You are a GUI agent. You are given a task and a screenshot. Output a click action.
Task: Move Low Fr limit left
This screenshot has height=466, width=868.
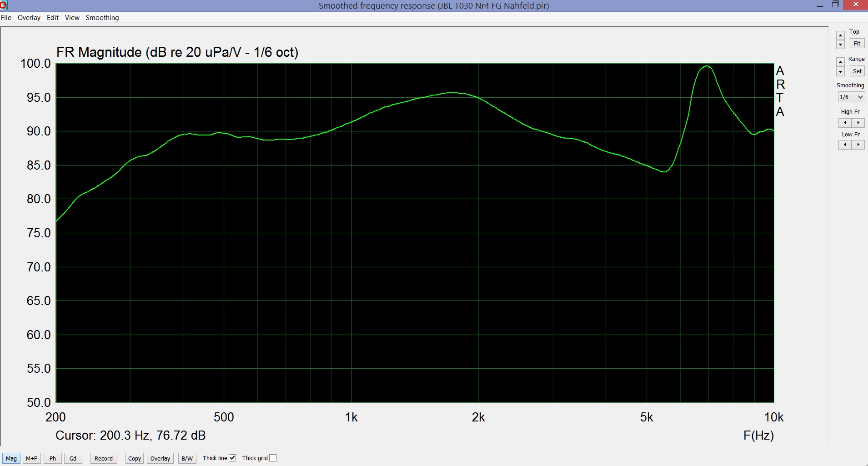point(845,145)
